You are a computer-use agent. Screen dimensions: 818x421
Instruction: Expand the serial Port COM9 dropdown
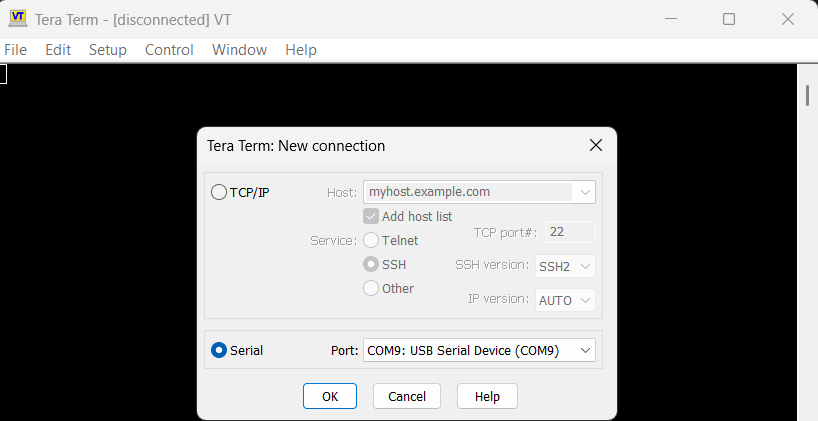click(479, 351)
